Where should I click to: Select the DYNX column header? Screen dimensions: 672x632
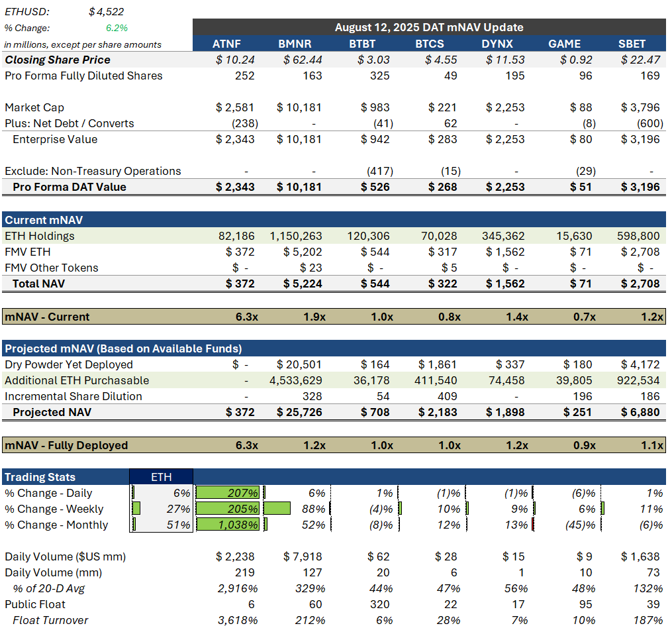[498, 44]
